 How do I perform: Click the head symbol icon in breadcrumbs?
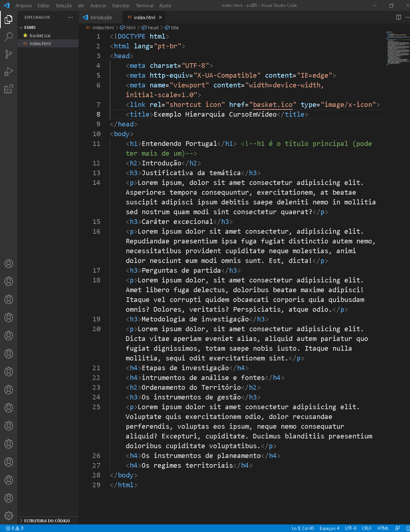(144, 27)
